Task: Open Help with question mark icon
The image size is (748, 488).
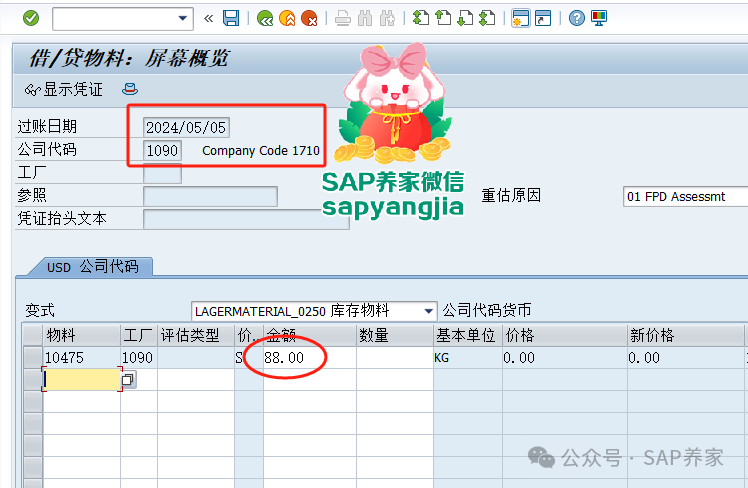Action: click(x=577, y=19)
